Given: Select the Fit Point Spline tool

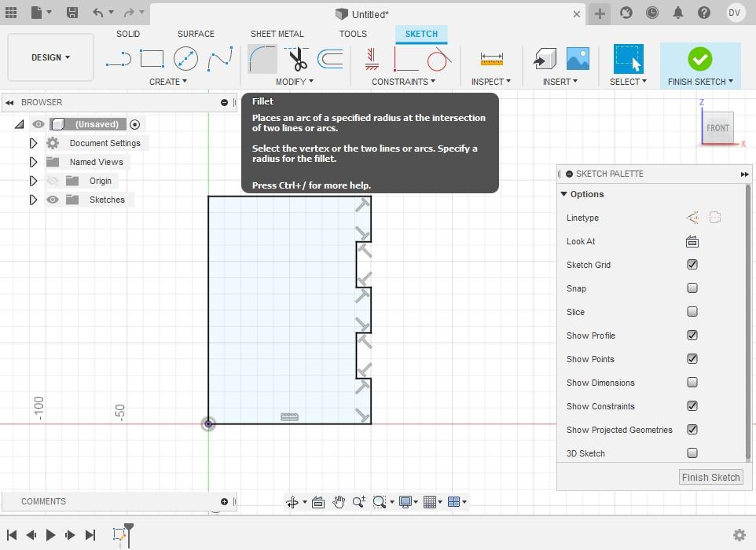Looking at the screenshot, I should click(220, 59).
